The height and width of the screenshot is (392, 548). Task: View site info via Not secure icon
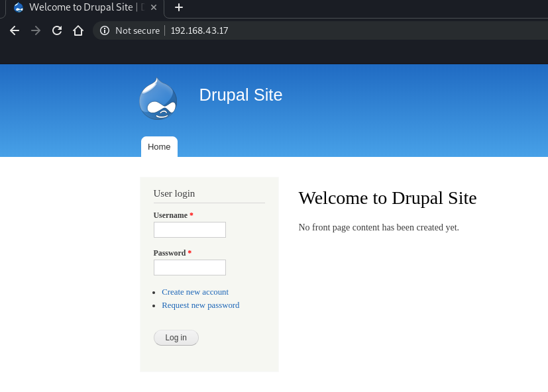pos(105,30)
